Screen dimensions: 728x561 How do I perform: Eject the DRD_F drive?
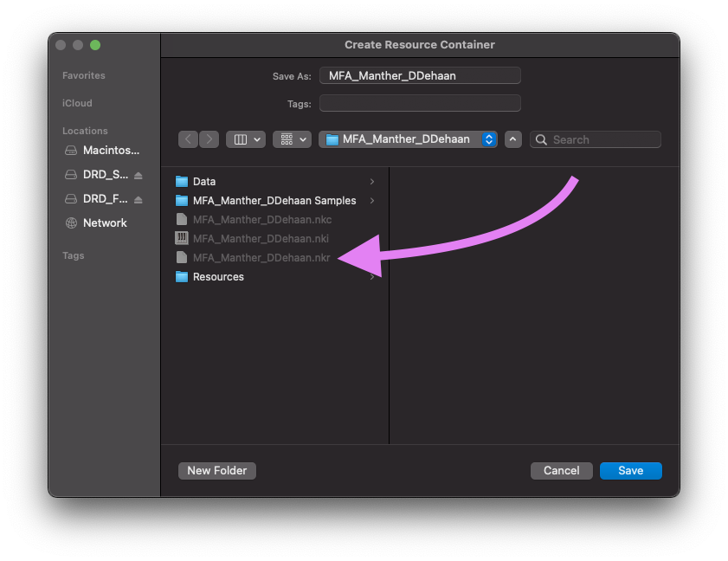click(139, 199)
